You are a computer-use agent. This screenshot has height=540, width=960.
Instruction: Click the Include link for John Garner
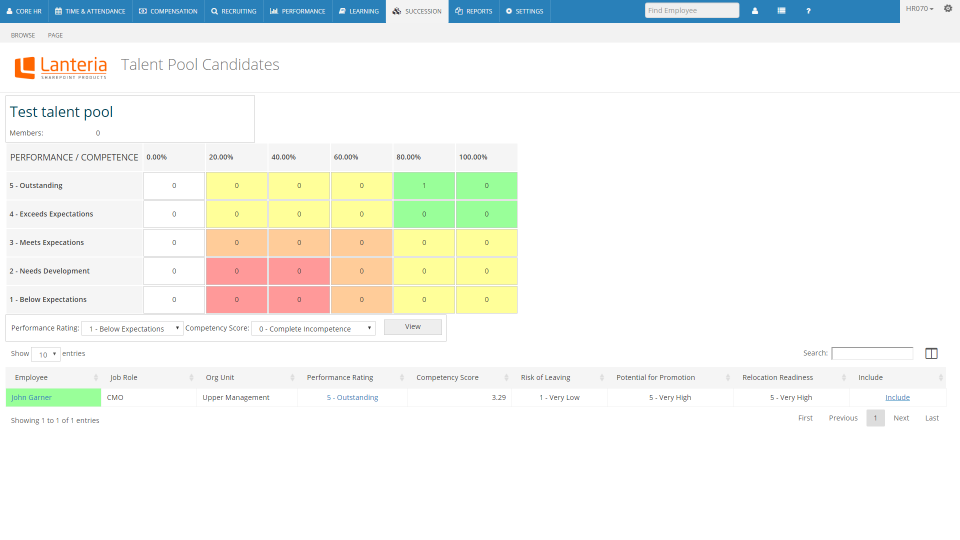(897, 397)
